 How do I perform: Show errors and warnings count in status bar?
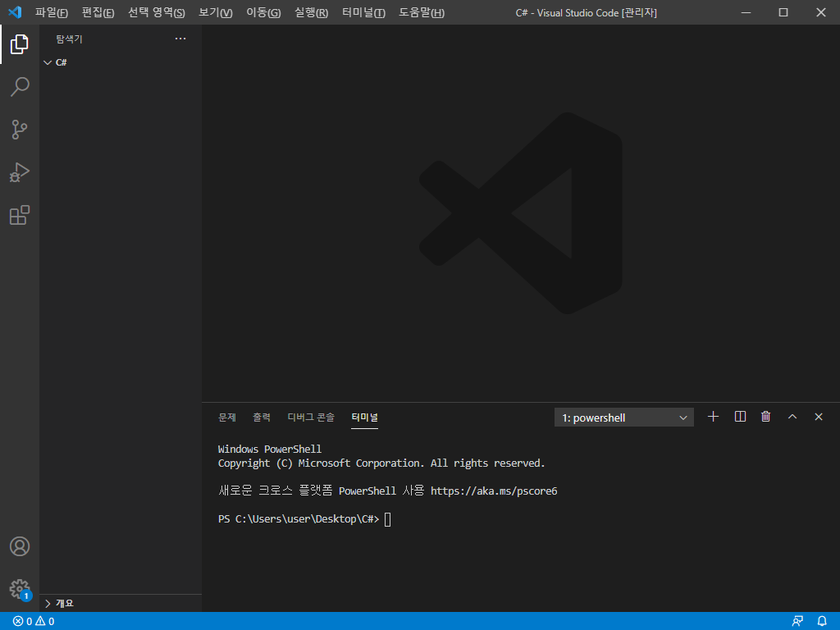33,622
